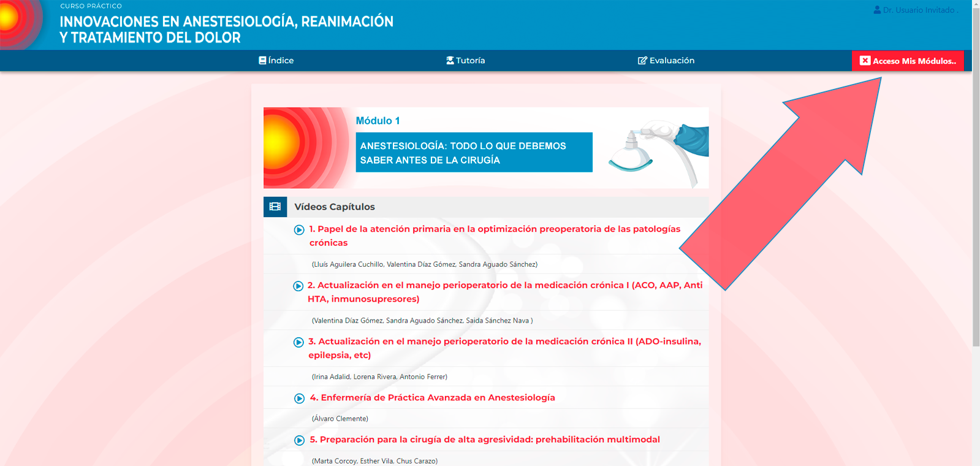The image size is (980, 466).
Task: Click the play icon for chapter 4 Enfermería
Action: (299, 399)
